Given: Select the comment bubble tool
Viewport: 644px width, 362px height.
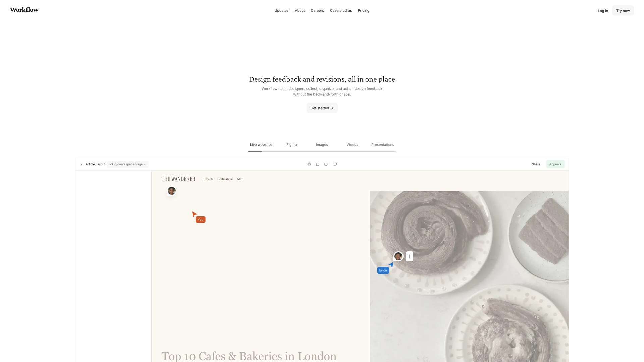Looking at the screenshot, I should pyautogui.click(x=318, y=164).
